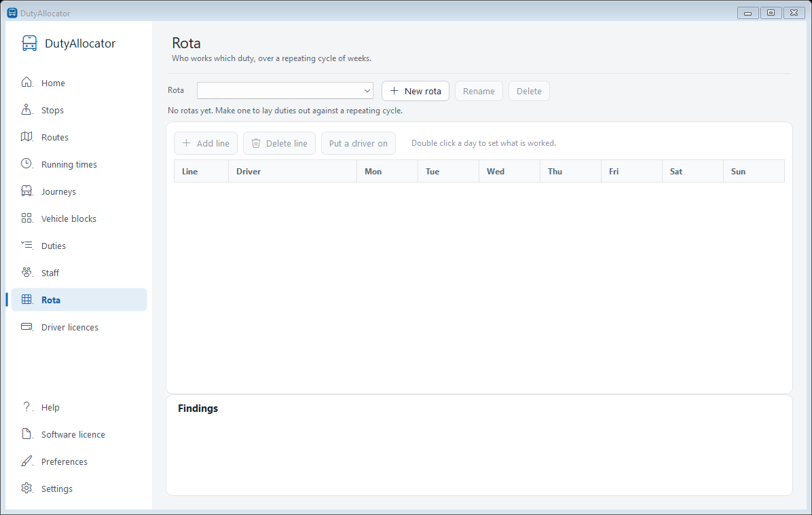The width and height of the screenshot is (812, 515).
Task: Go to the Staff page
Action: (x=79, y=273)
